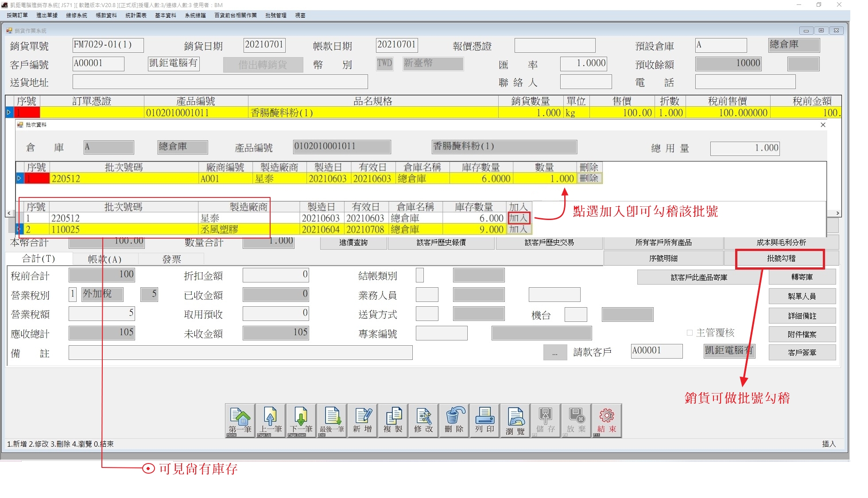Image resolution: width=868 pixels, height=498 pixels.
Task: Jump to last record with 最後一筆 icon
Action: point(332,421)
